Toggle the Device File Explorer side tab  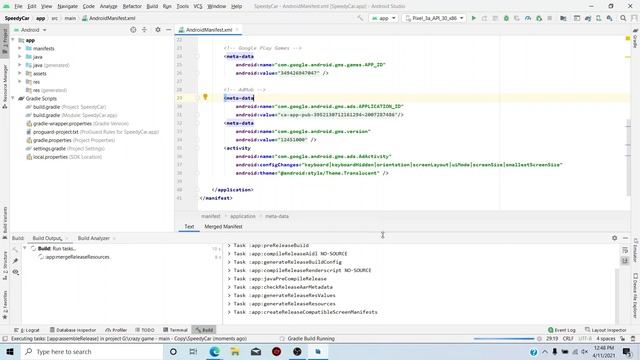tap(635, 296)
